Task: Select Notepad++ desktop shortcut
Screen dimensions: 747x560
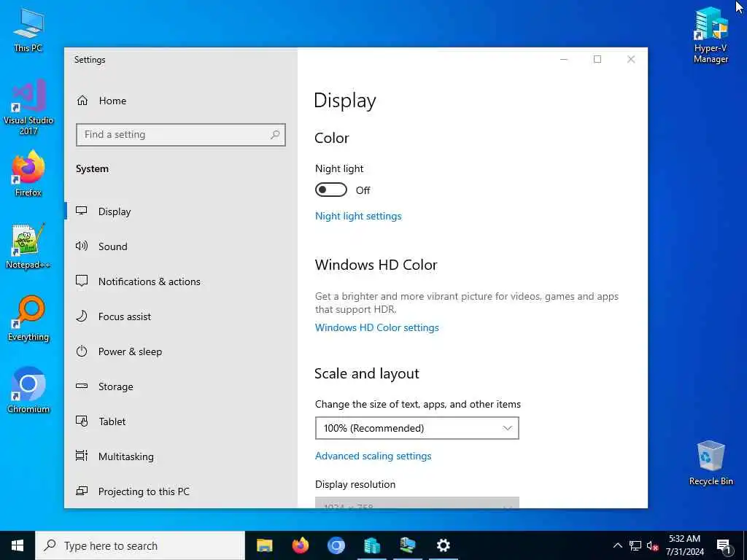Action: [28, 246]
